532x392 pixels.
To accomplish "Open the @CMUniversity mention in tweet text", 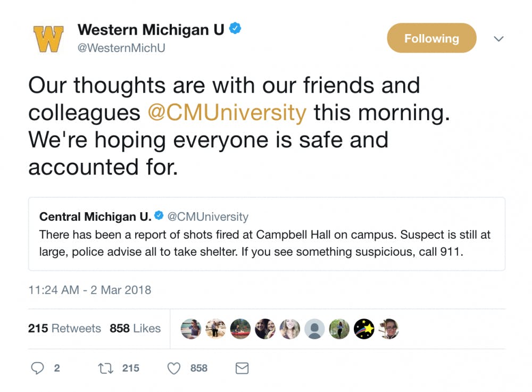I will point(227,113).
